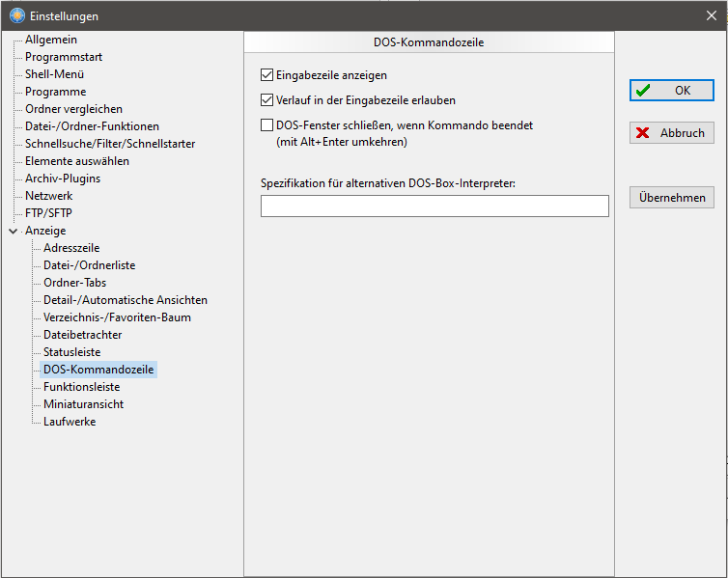This screenshot has width=728, height=578.
Task: Open Archiv-Plugins settings
Action: 63,179
